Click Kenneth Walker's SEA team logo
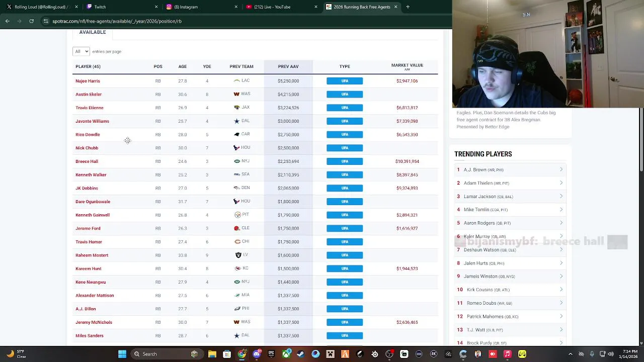The width and height of the screenshot is (644, 362). click(236, 174)
